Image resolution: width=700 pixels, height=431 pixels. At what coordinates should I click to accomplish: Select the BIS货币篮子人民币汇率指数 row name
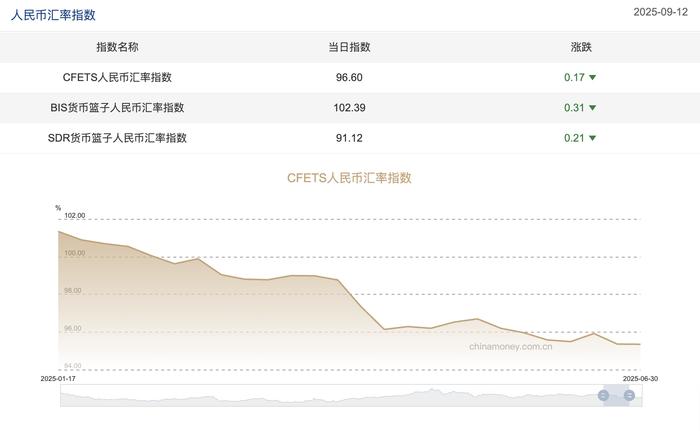(117, 108)
